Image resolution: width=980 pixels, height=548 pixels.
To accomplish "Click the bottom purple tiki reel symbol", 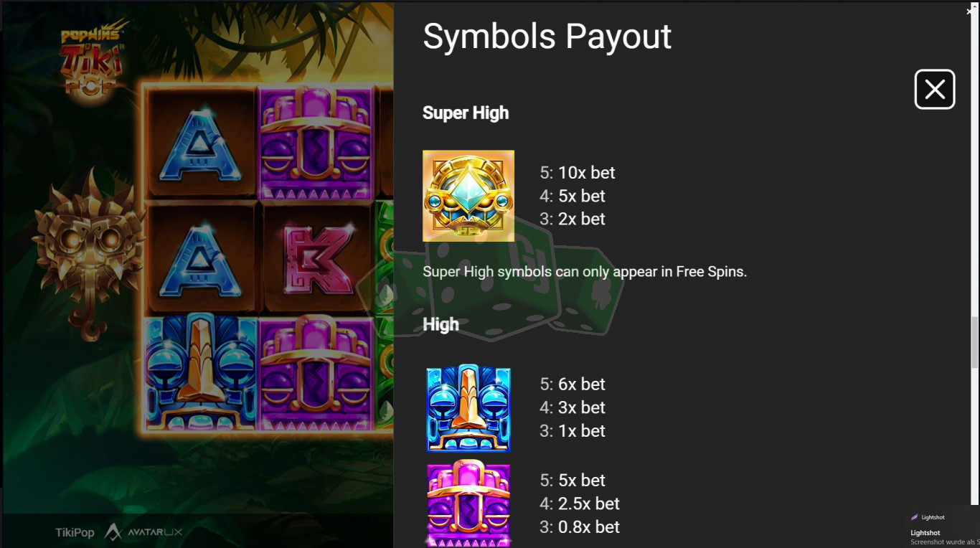I will pyautogui.click(x=316, y=374).
